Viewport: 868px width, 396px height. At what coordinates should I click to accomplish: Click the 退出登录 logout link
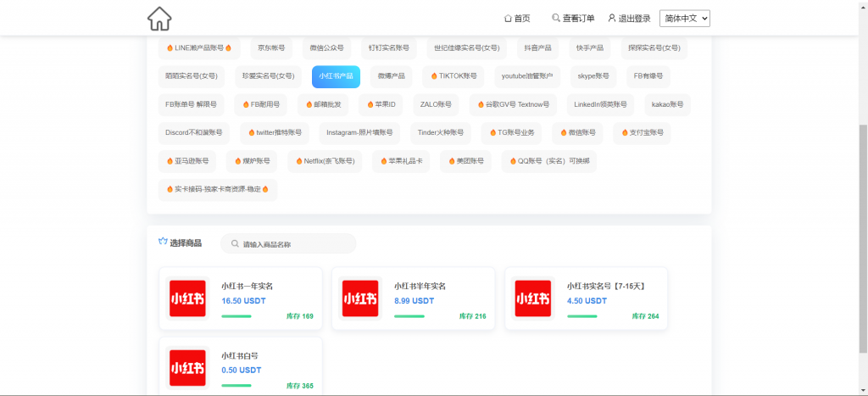click(630, 19)
